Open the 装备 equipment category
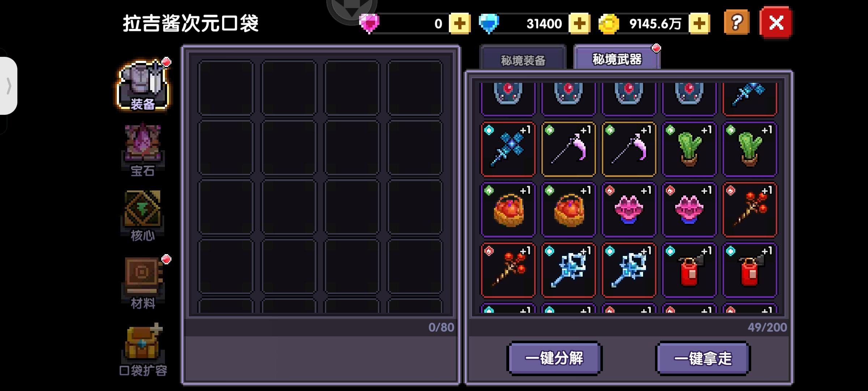Image resolution: width=868 pixels, height=391 pixels. pos(143,85)
